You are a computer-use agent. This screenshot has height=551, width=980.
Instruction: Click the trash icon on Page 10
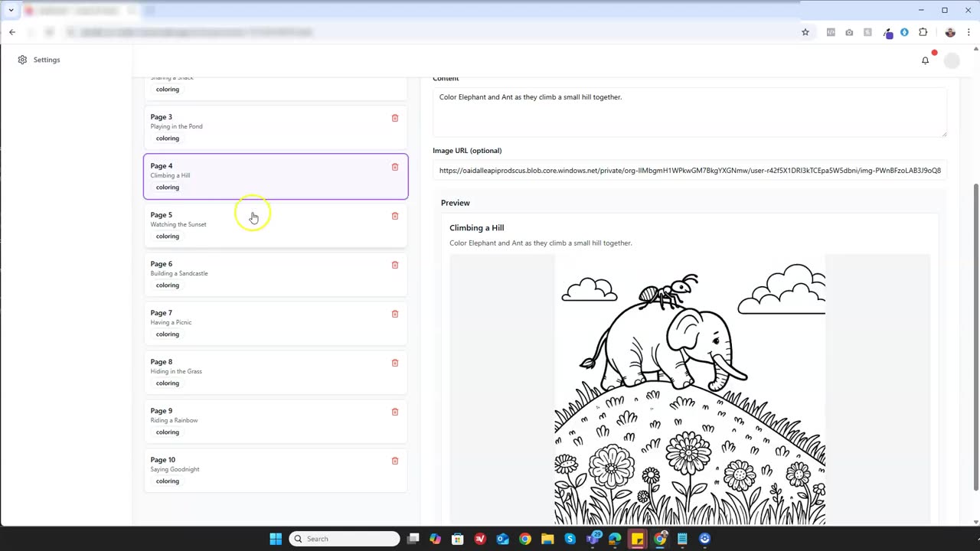click(395, 461)
